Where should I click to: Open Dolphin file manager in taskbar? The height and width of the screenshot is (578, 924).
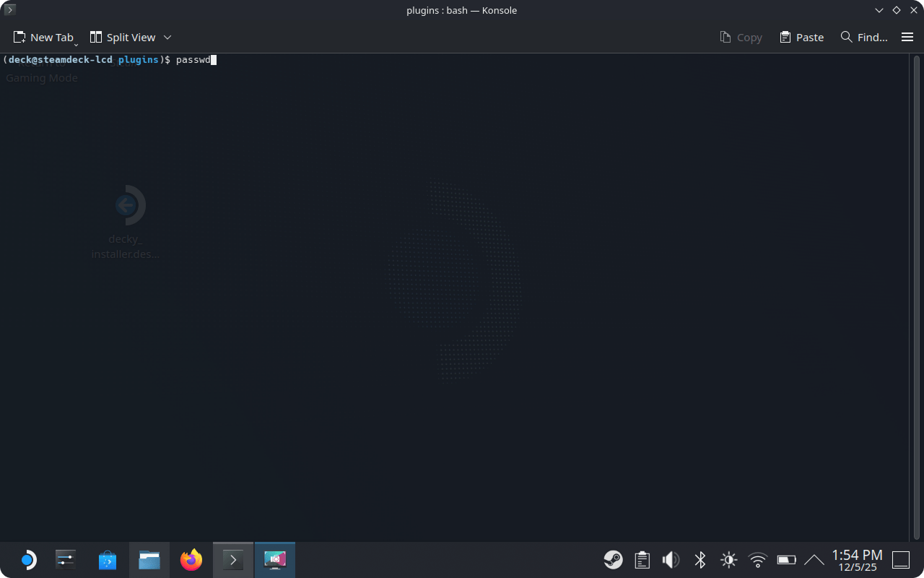click(149, 560)
